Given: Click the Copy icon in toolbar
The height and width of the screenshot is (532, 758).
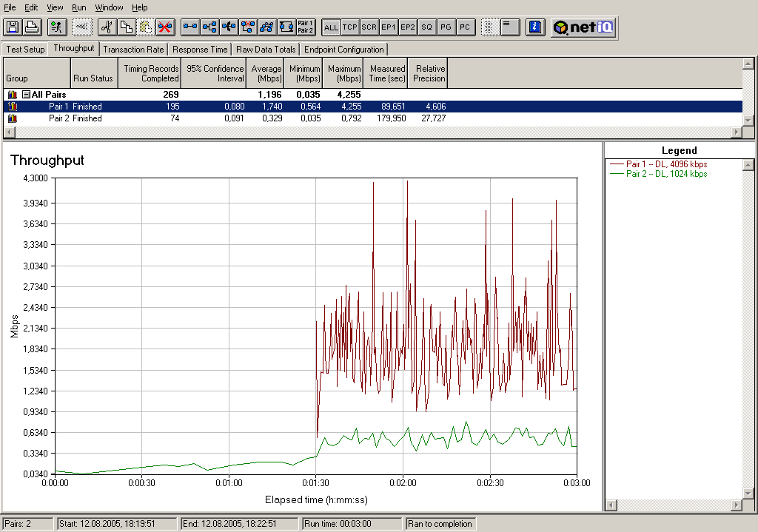Looking at the screenshot, I should tap(126, 27).
